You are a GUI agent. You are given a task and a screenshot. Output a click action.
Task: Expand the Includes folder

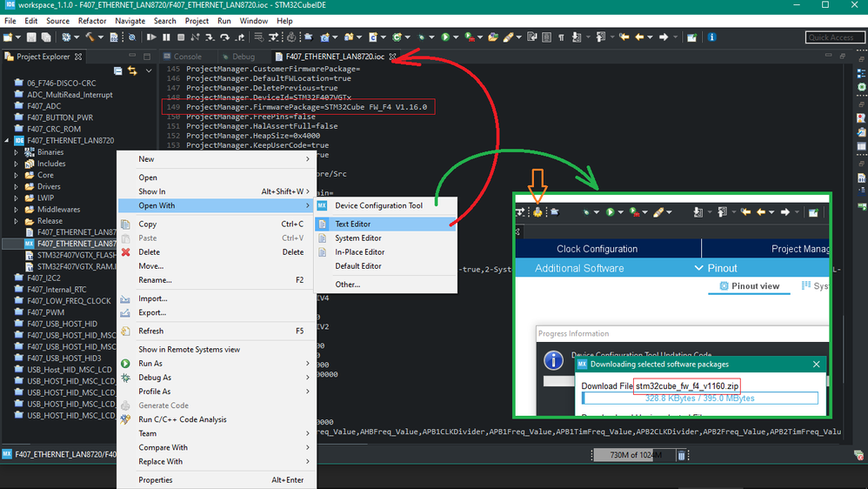(16, 164)
